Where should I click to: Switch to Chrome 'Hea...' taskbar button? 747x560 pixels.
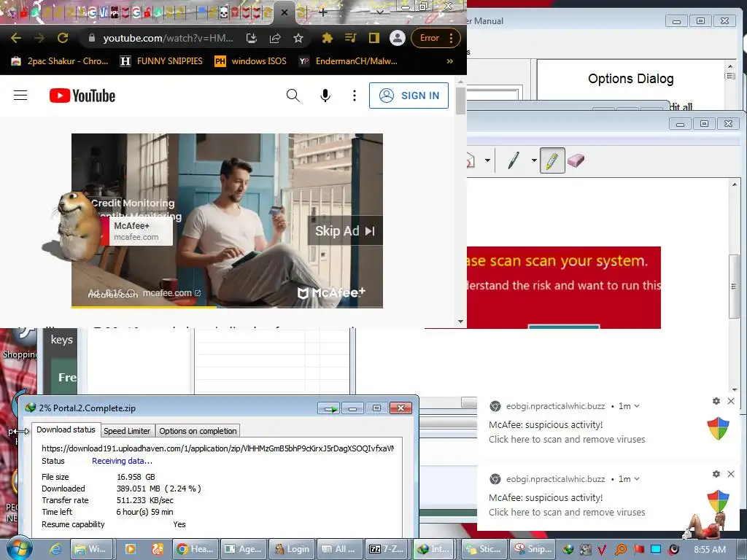[x=196, y=549]
